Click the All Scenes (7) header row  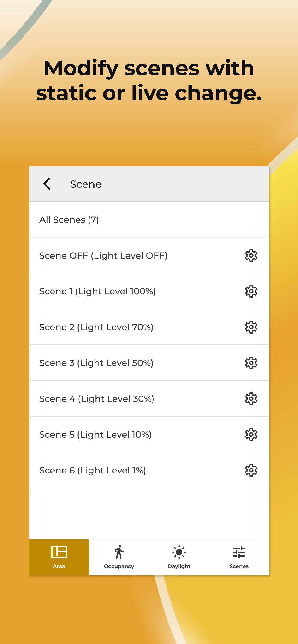click(x=69, y=220)
